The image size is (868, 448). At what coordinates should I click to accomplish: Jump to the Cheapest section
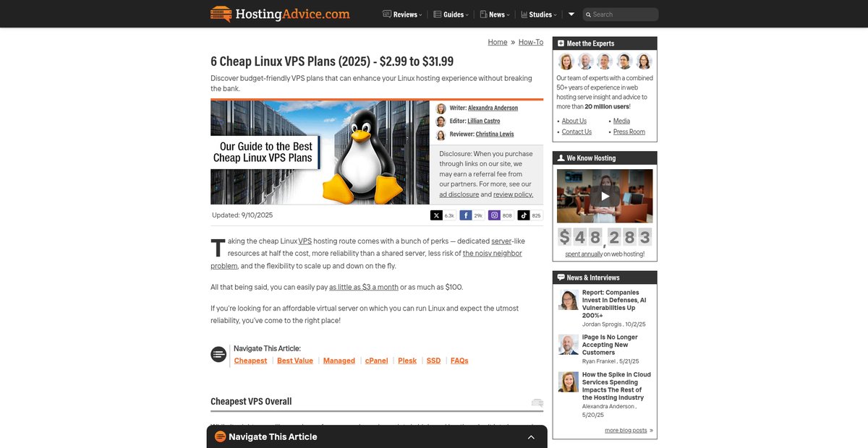(250, 361)
